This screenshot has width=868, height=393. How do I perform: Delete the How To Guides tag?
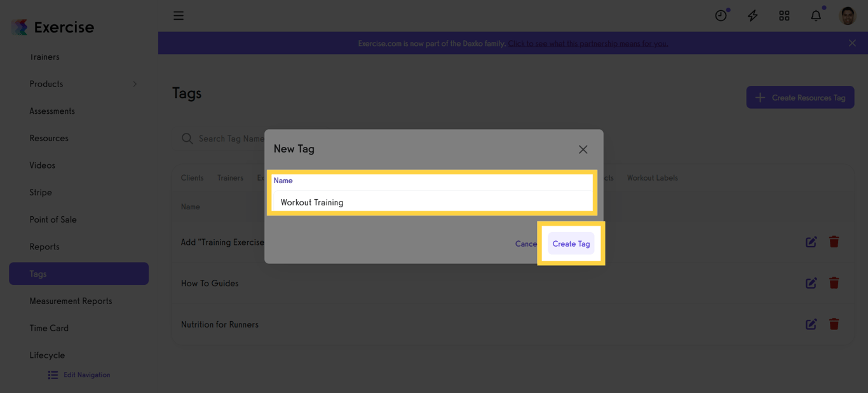[x=834, y=282]
